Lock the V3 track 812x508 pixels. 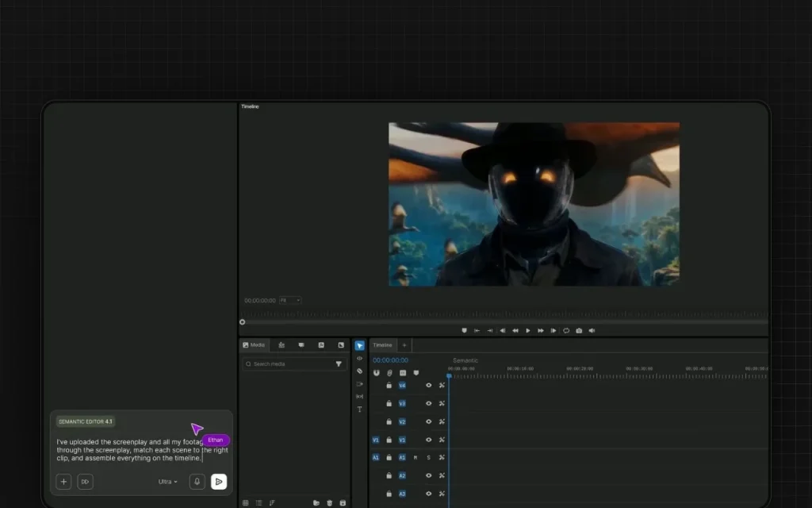point(389,403)
